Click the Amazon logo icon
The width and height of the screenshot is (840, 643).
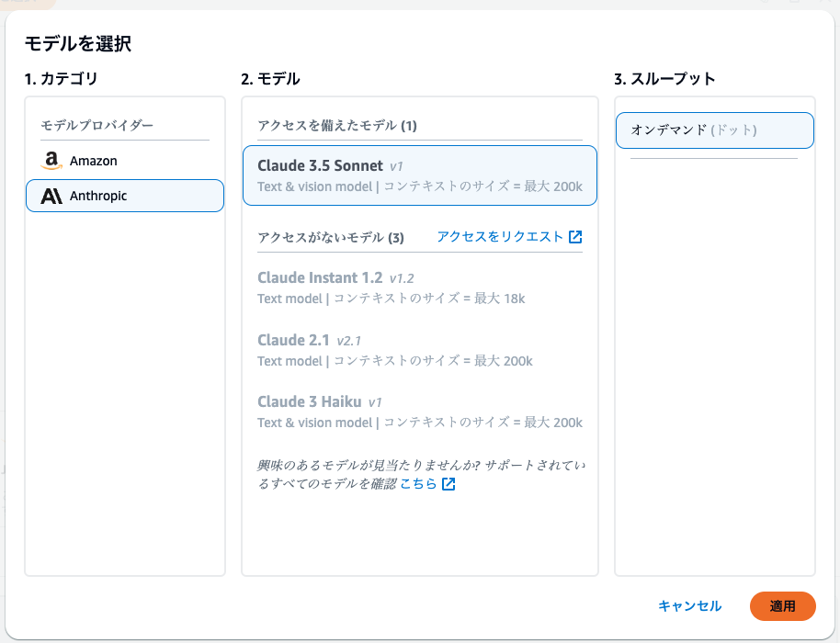click(x=51, y=161)
